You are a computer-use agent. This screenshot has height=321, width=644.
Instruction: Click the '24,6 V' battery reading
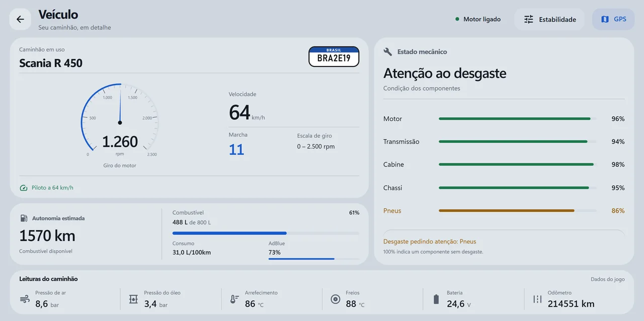pyautogui.click(x=459, y=304)
